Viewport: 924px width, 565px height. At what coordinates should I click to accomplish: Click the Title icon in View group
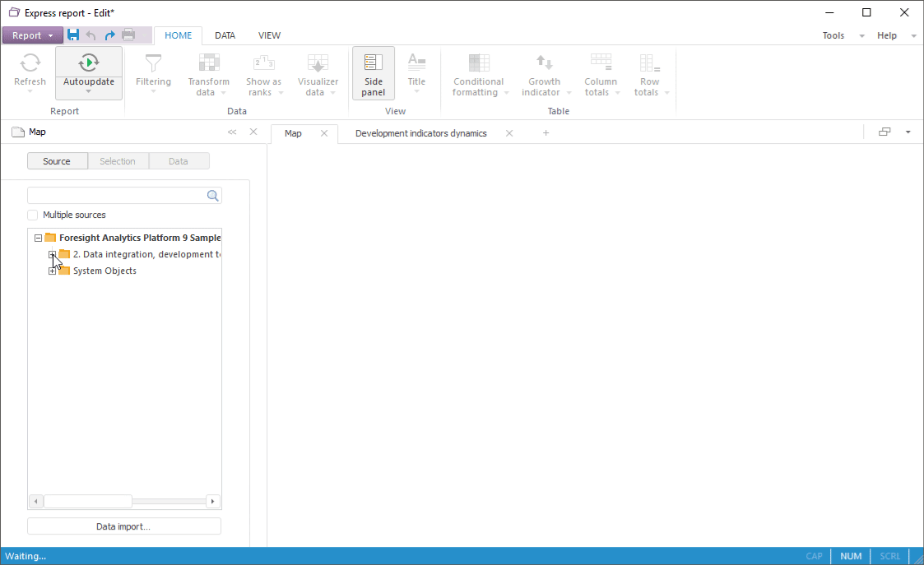416,63
